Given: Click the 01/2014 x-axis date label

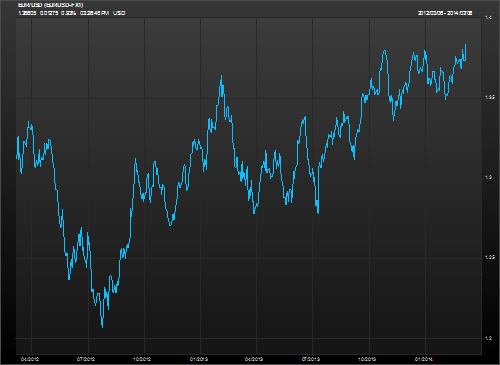Looking at the screenshot, I should pos(424,359).
